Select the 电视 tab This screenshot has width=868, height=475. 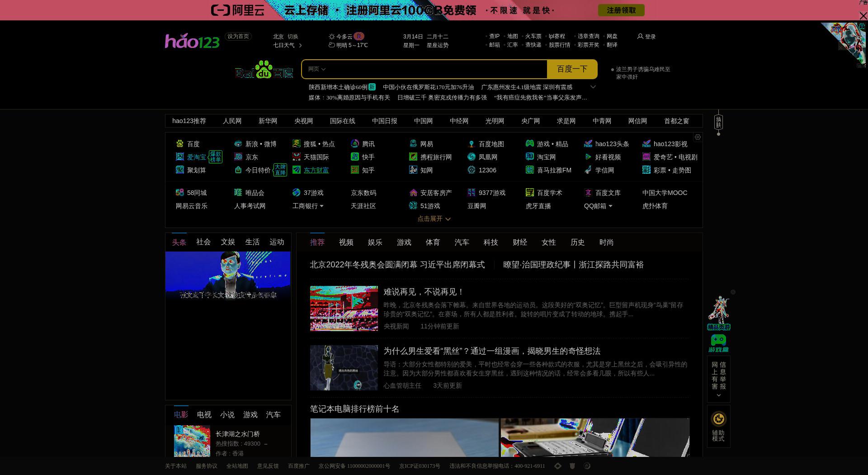pyautogui.click(x=204, y=415)
